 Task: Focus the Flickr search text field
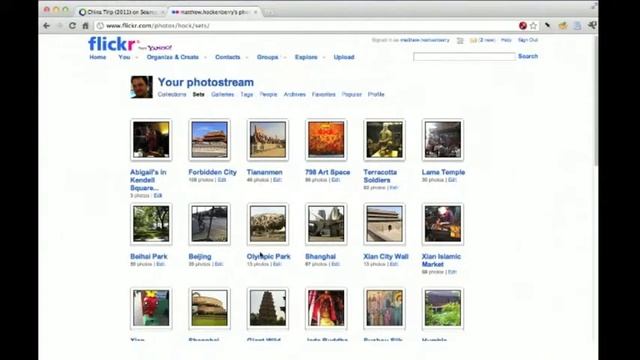pyautogui.click(x=464, y=57)
